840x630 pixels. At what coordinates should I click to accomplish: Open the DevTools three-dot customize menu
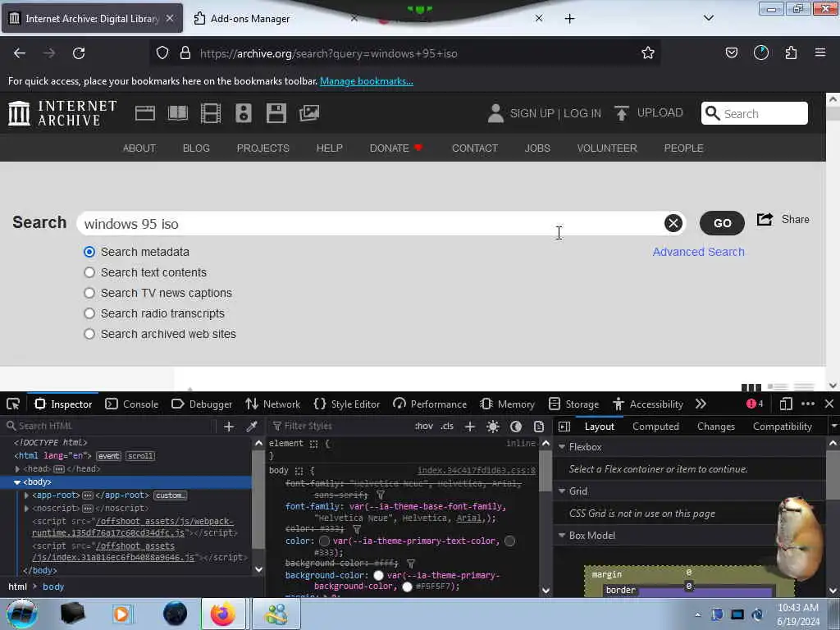[808, 404]
